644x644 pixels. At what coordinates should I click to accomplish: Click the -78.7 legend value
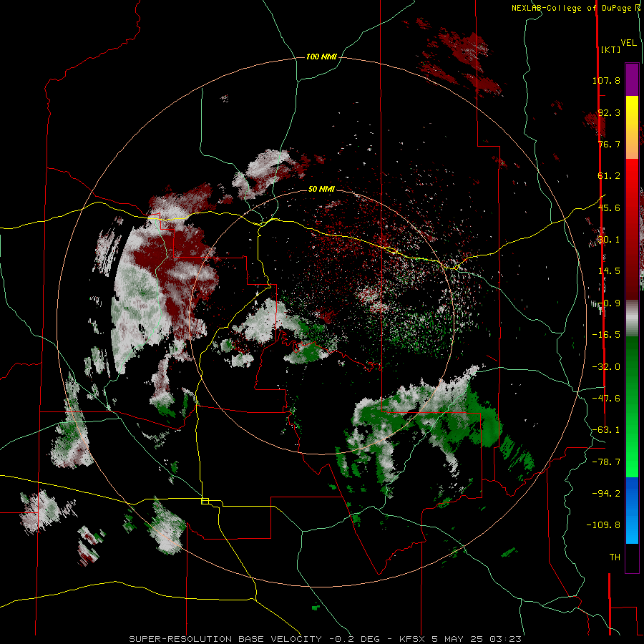point(606,462)
